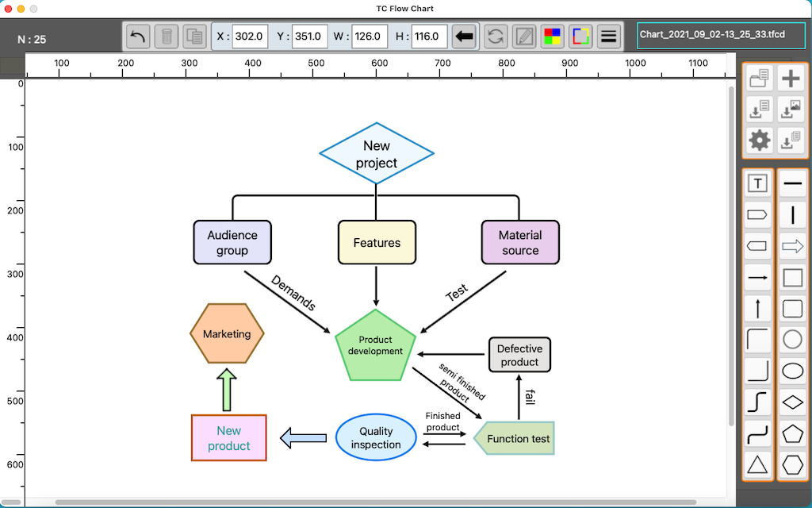Click the undo arrow button
Screen dimensions: 812x508
coord(138,37)
